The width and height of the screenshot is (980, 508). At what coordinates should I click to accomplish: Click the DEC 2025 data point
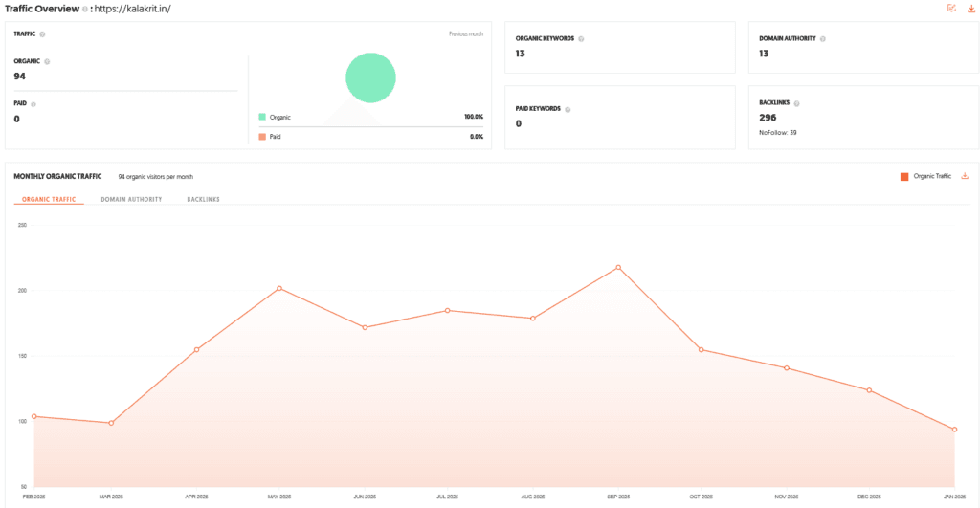click(x=869, y=390)
